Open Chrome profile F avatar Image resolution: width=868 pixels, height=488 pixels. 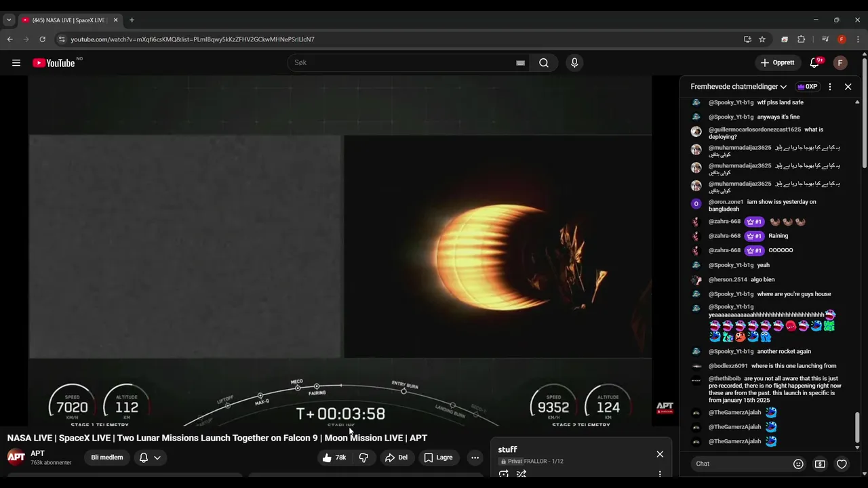pyautogui.click(x=842, y=39)
